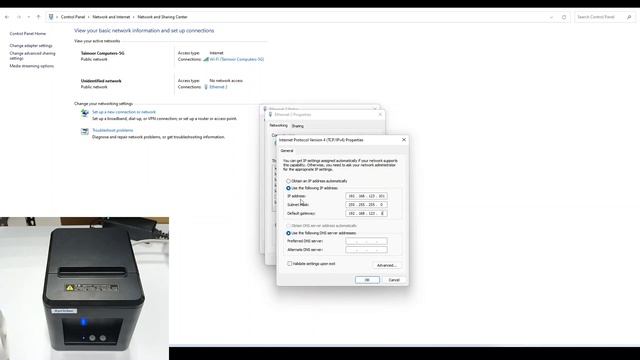Image resolution: width=640 pixels, height=360 pixels.
Task: Expand address bar history dropdown
Action: [551, 17]
